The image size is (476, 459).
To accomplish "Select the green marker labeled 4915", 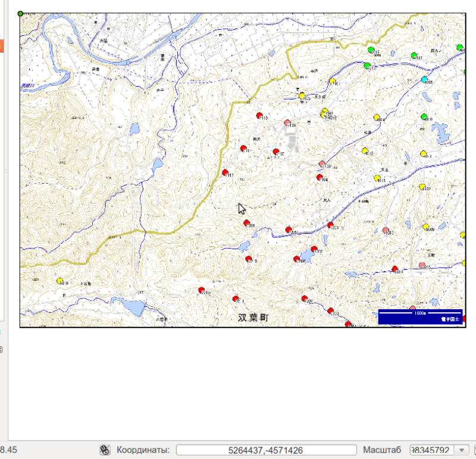I will point(371,49).
